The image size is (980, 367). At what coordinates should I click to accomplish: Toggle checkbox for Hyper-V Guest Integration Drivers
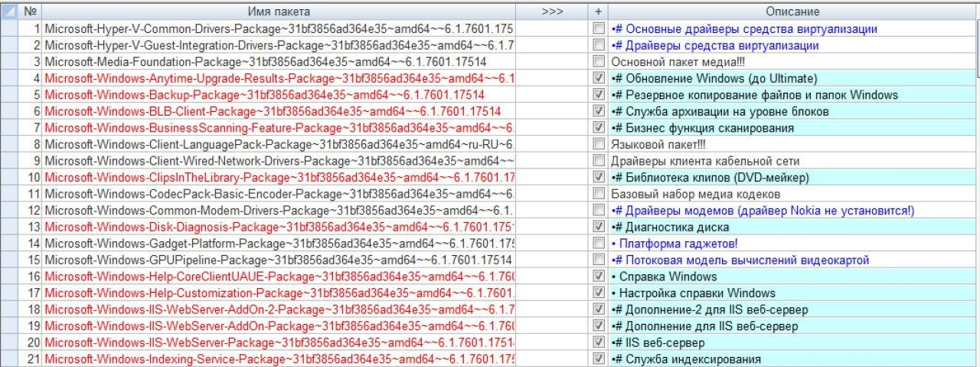599,45
